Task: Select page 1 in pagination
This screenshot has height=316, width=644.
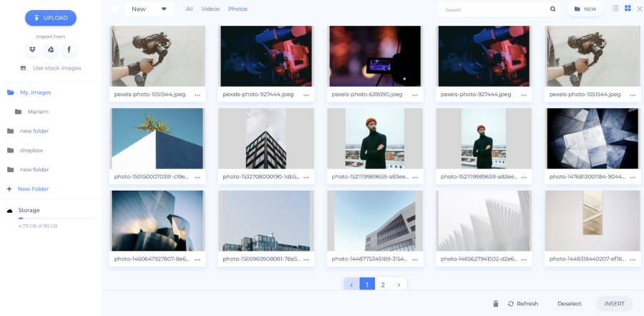Action: click(x=367, y=284)
